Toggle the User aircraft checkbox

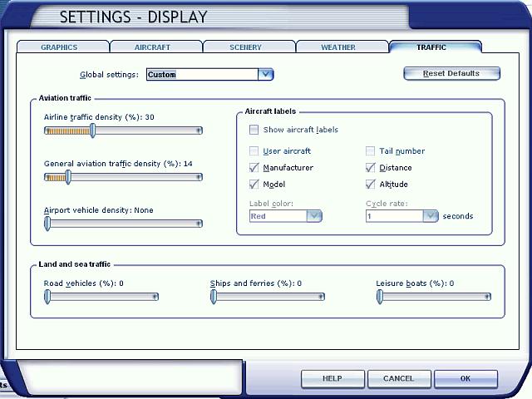254,151
